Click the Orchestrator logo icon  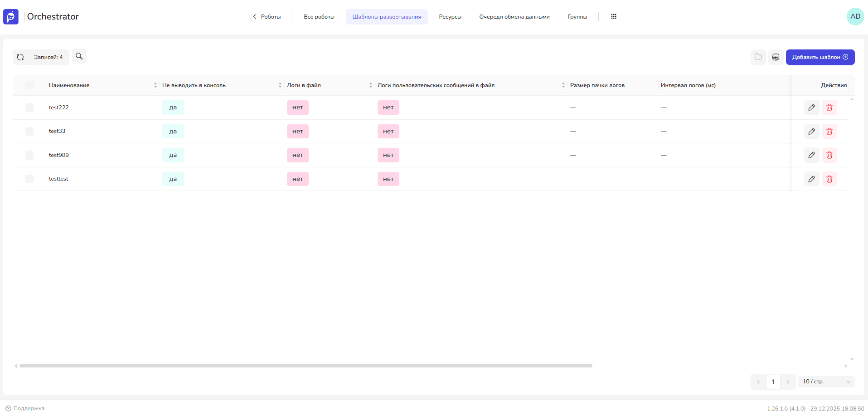[11, 17]
